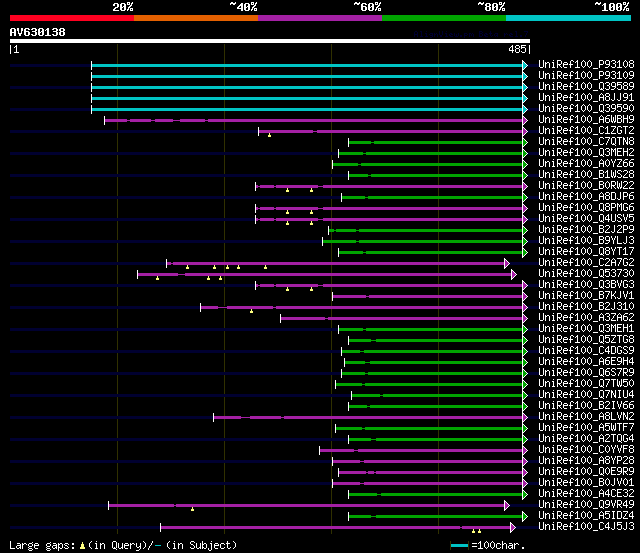Click the white query sequence bar

tap(270, 41)
